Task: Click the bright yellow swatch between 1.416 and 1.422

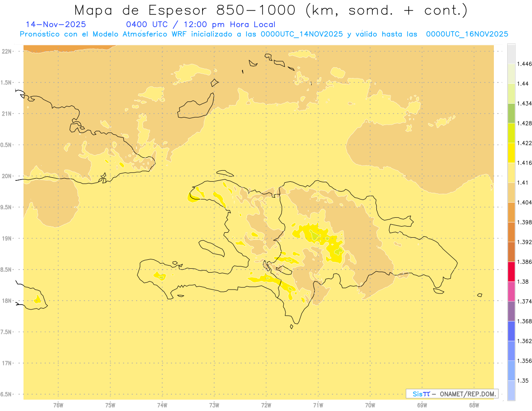Action: point(511,153)
